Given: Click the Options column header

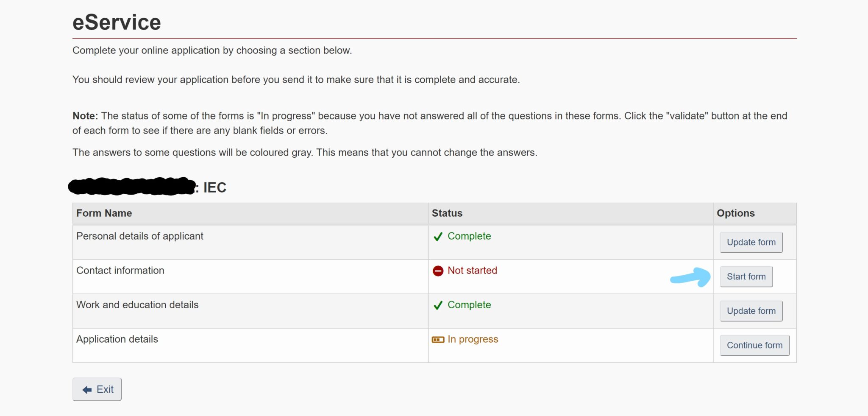Looking at the screenshot, I should coord(735,213).
